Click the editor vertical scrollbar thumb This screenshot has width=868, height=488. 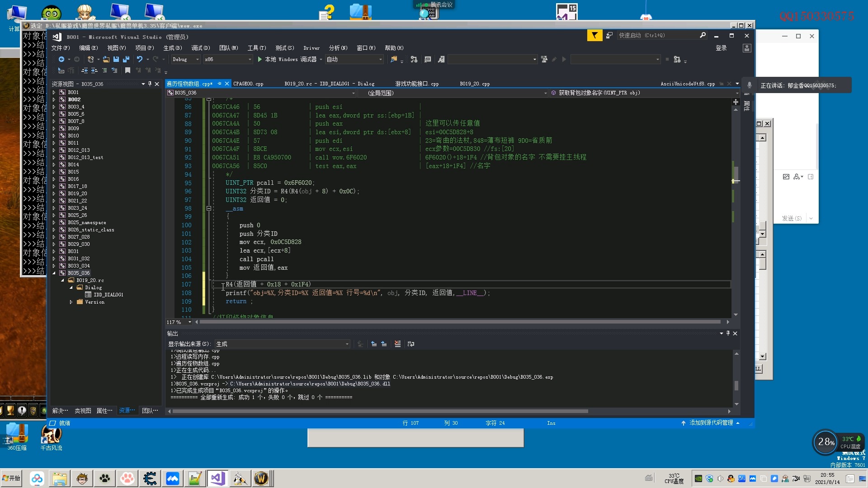tap(736, 174)
